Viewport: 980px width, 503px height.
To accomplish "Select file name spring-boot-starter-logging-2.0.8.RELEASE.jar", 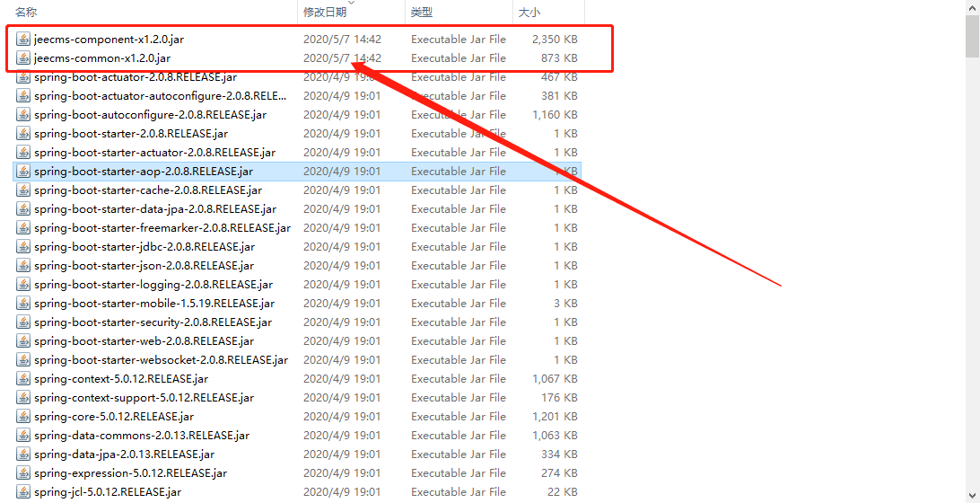I will 153,284.
